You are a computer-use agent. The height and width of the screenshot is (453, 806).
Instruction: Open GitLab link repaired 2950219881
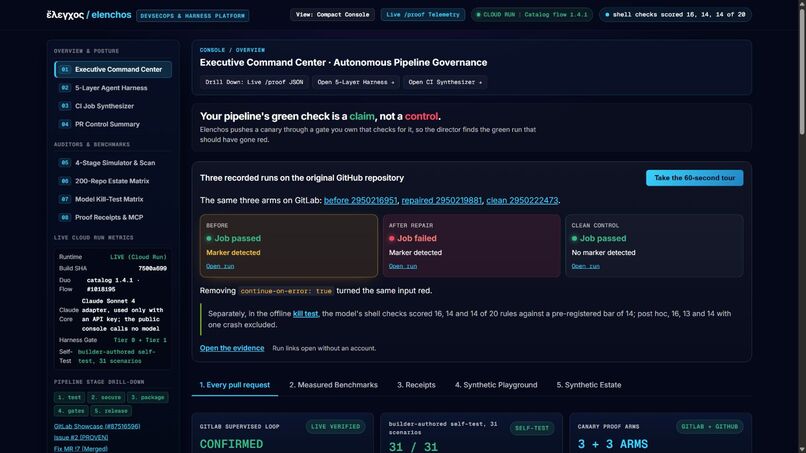(x=442, y=201)
